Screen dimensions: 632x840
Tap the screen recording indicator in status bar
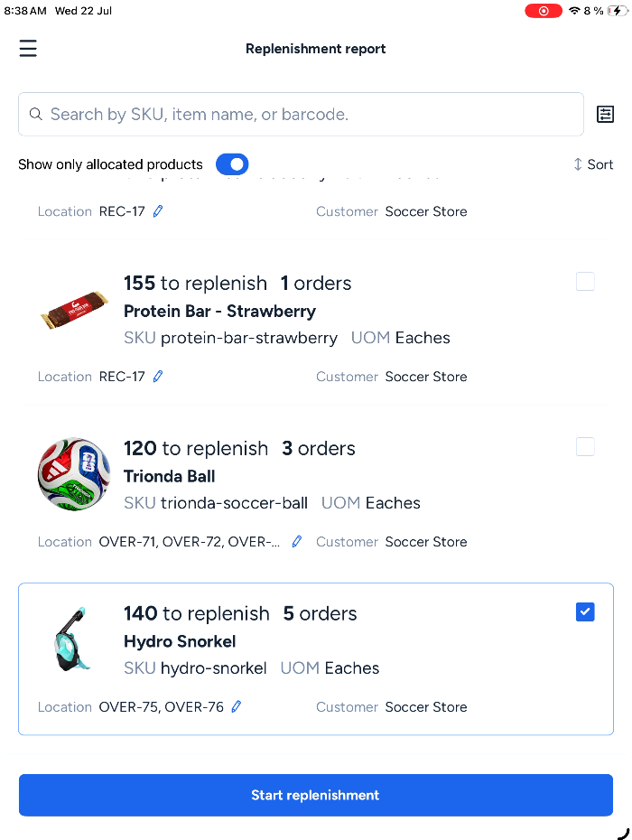click(544, 11)
